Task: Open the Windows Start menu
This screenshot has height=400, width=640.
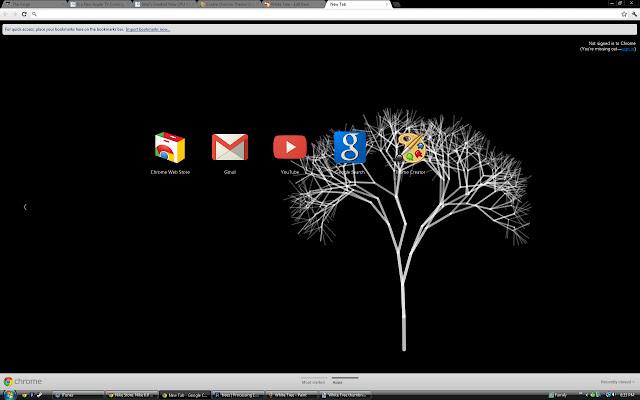Action: 9,395
